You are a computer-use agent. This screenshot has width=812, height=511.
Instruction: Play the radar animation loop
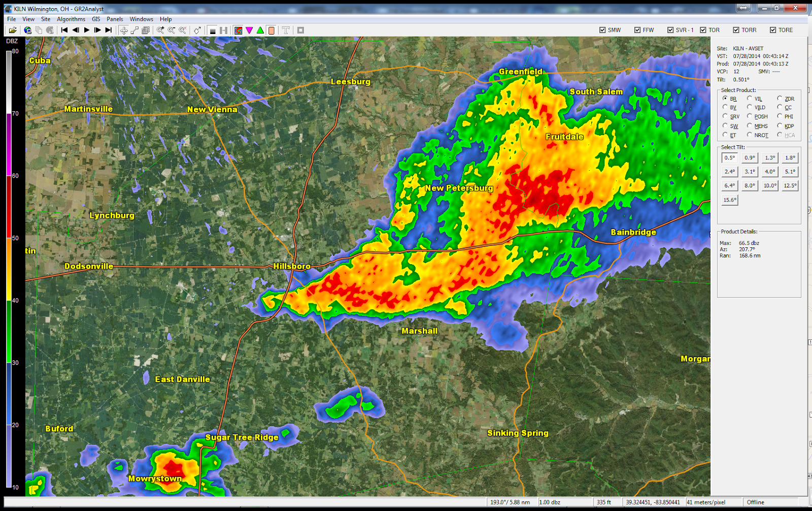[86, 29]
